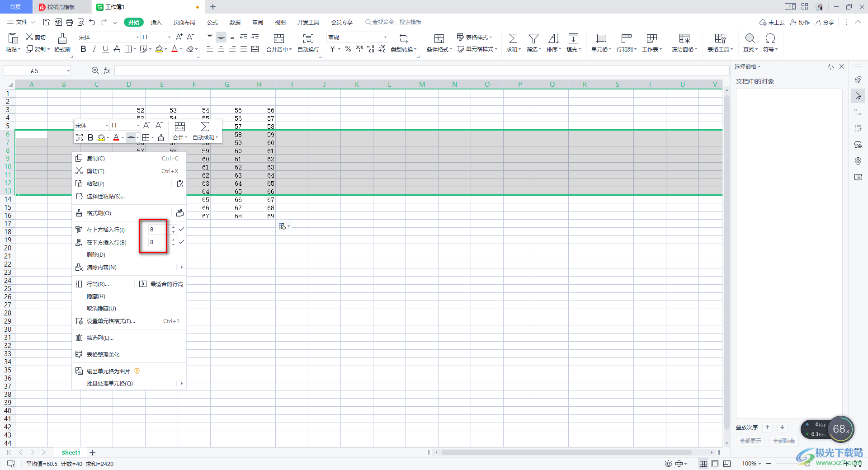Click the Paste clipboard icon in ribbon
868x470 pixels.
point(13,38)
